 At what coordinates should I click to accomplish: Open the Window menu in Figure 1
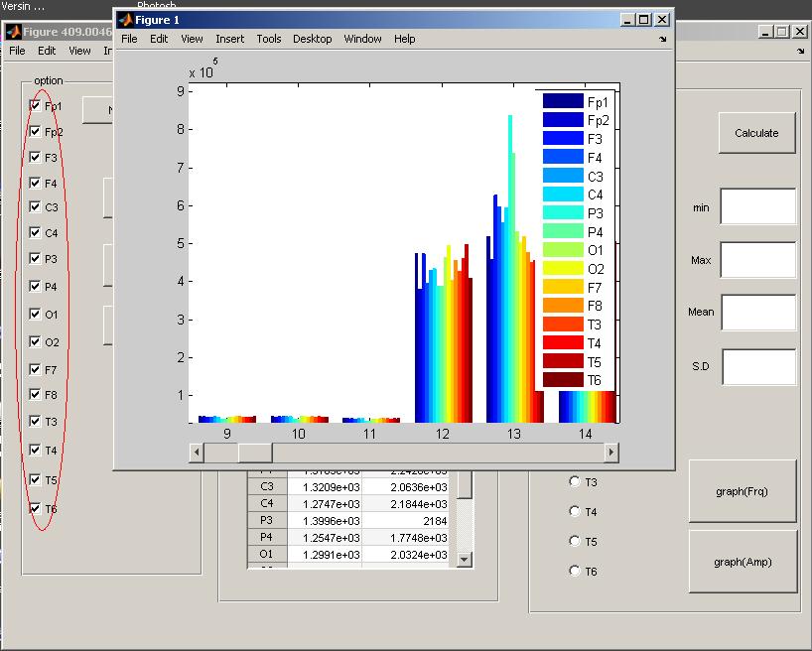[x=362, y=39]
